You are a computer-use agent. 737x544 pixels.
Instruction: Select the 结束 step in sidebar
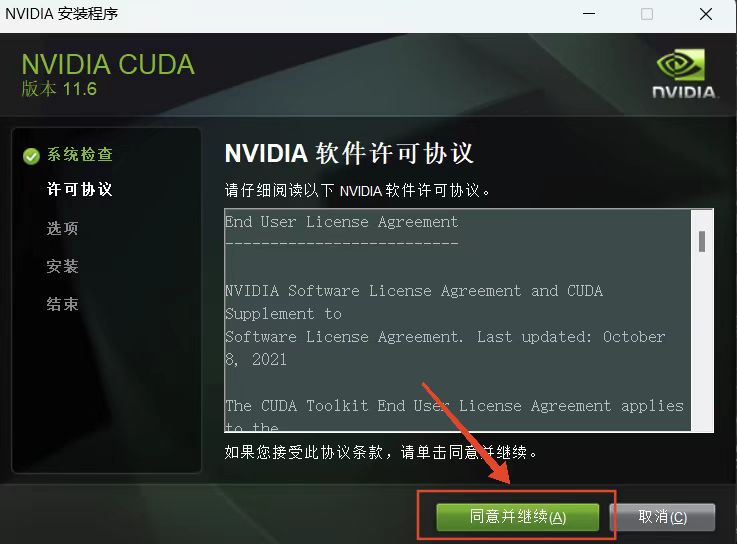[x=63, y=304]
